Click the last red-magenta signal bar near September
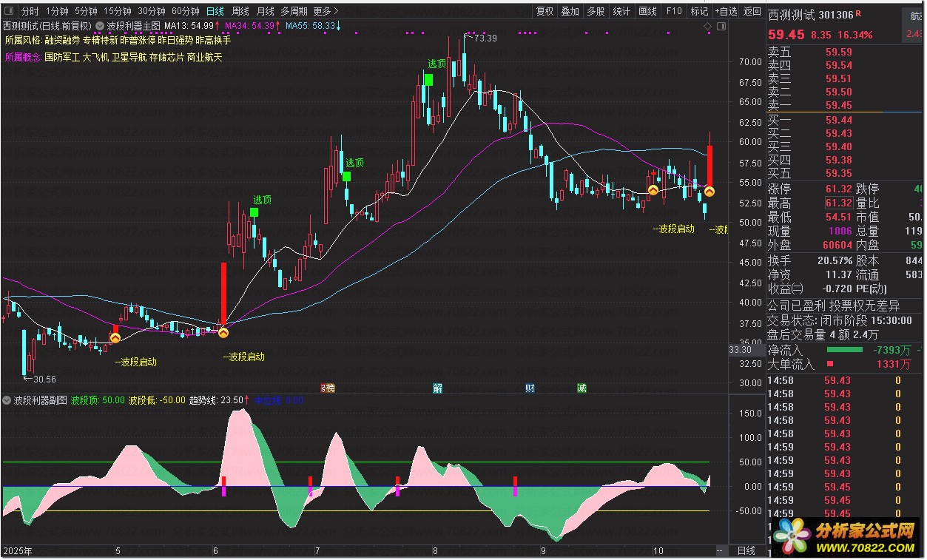 [515, 486]
